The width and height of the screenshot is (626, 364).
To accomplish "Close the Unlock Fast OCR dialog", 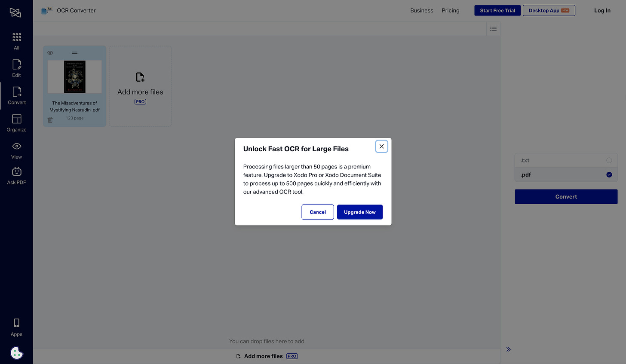I will pyautogui.click(x=381, y=147).
